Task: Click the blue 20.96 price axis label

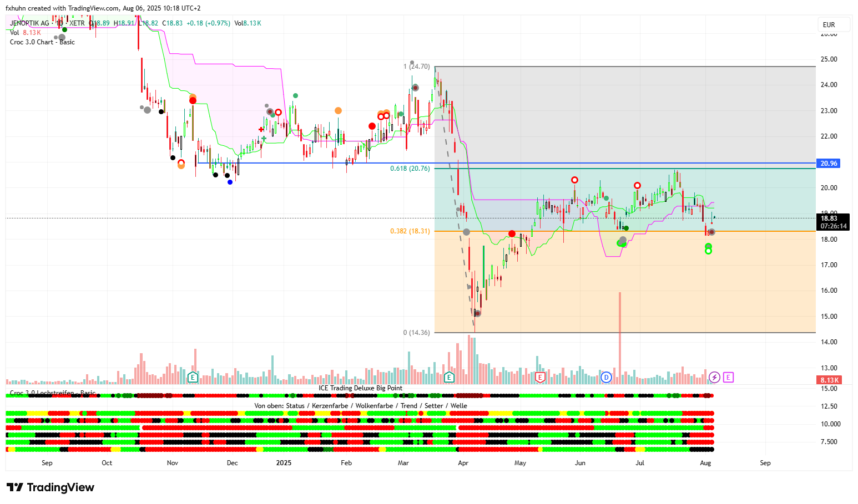Action: click(x=829, y=164)
